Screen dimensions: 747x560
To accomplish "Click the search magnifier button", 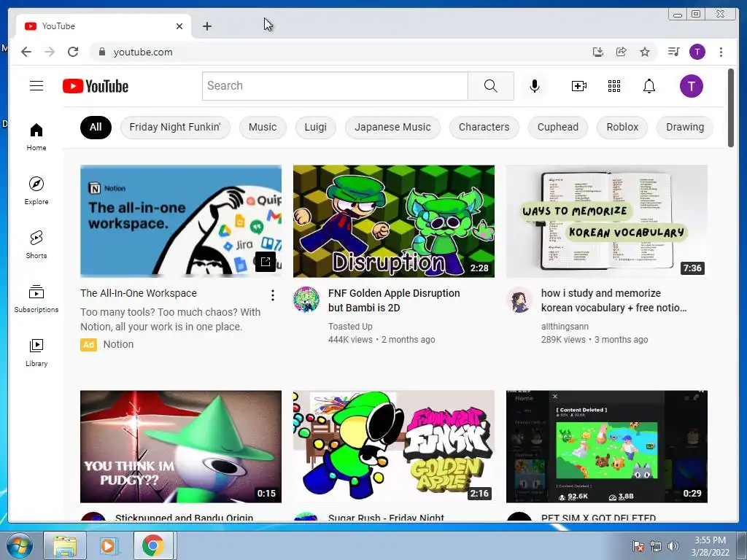I will coord(491,86).
